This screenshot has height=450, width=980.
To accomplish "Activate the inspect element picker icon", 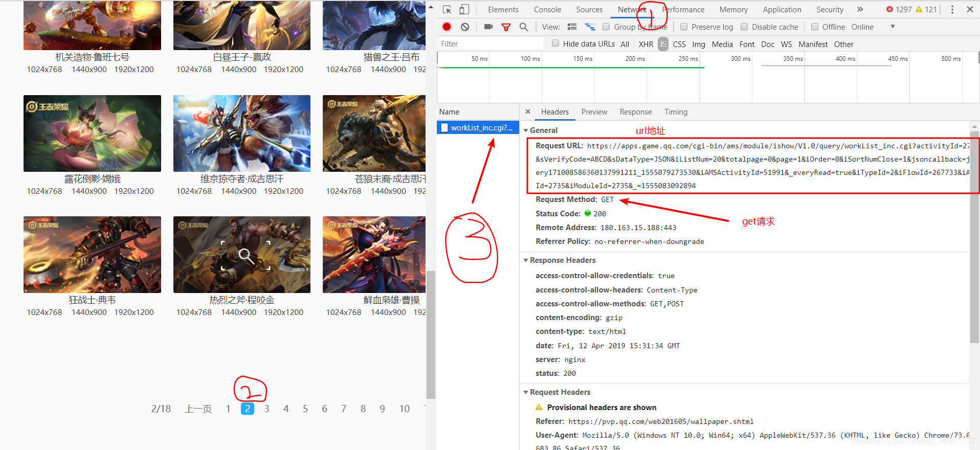I will coord(447,9).
